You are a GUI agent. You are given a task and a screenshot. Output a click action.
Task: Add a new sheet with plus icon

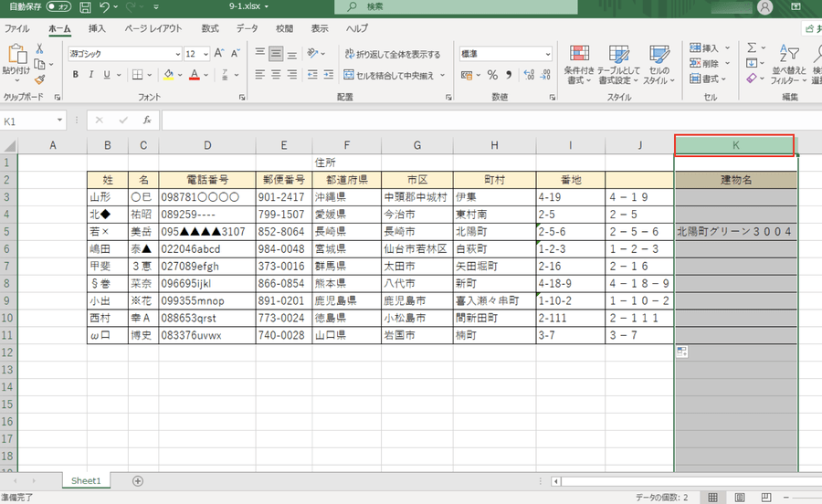pos(137,480)
